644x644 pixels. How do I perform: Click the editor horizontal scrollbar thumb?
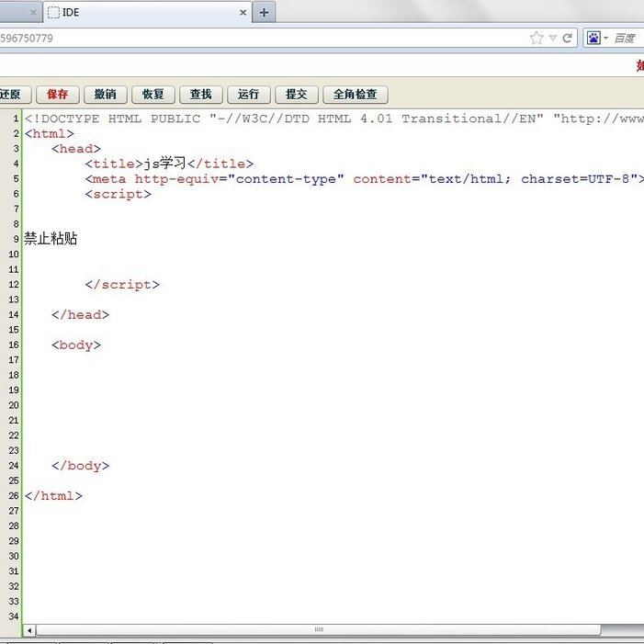tap(319, 629)
